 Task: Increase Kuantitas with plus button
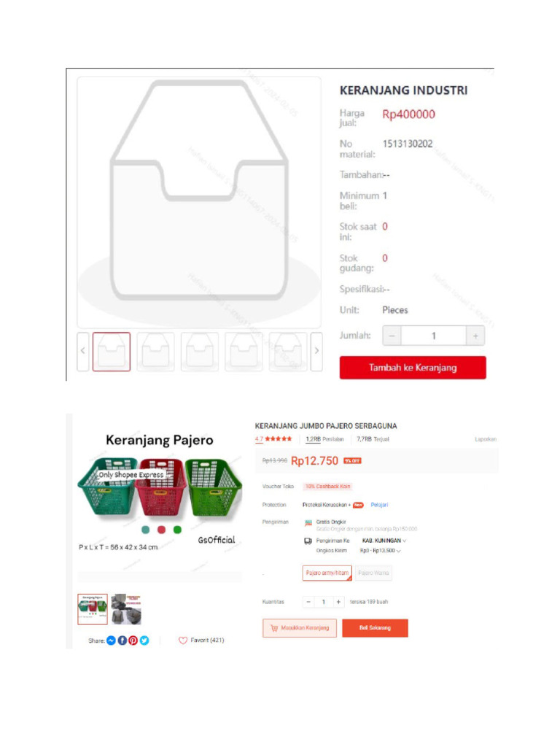coord(338,602)
